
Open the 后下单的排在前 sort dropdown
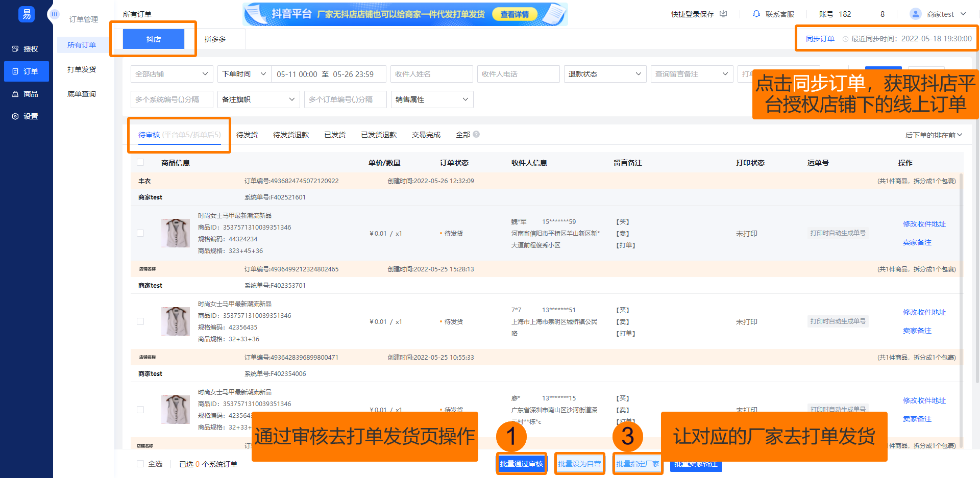[x=934, y=135]
